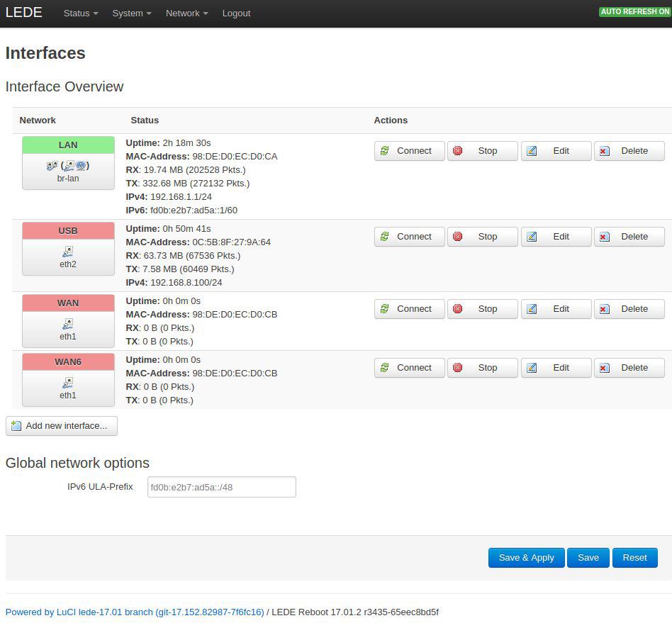Reconnect the LAN interface
Screen dimensions: 672x623
(x=409, y=151)
